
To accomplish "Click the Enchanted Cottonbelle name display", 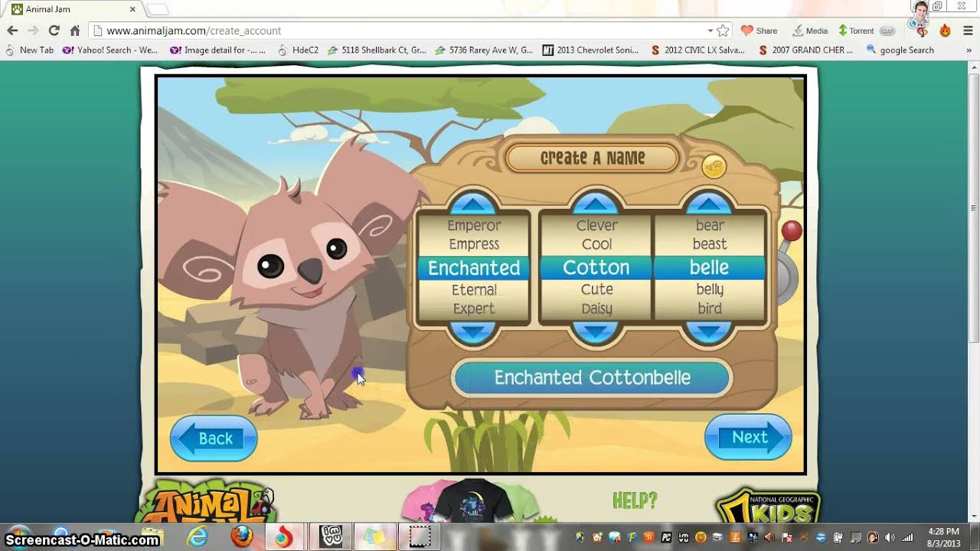I will point(592,378).
